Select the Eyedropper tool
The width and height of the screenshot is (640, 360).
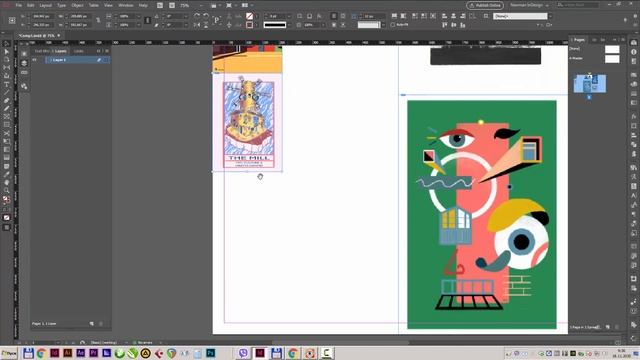point(7,174)
